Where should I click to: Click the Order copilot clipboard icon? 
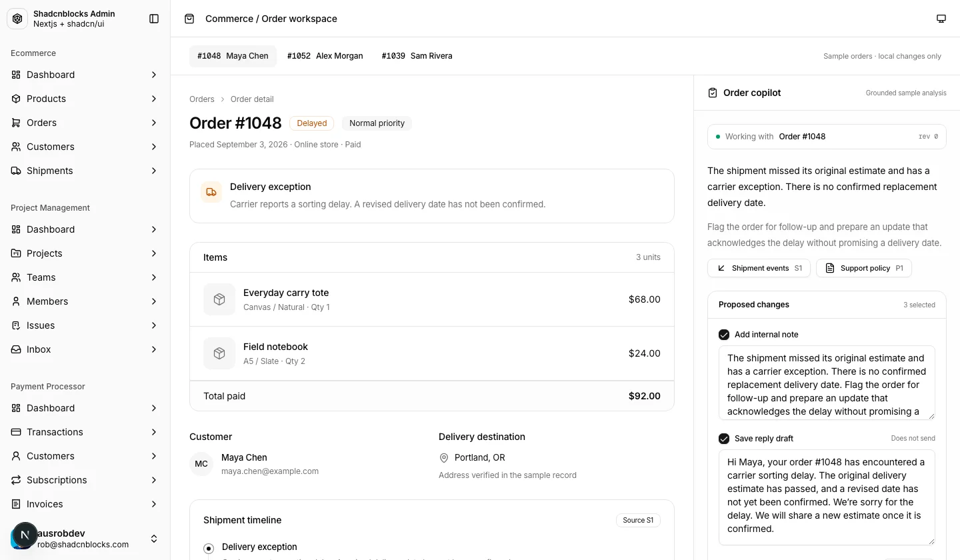(713, 93)
